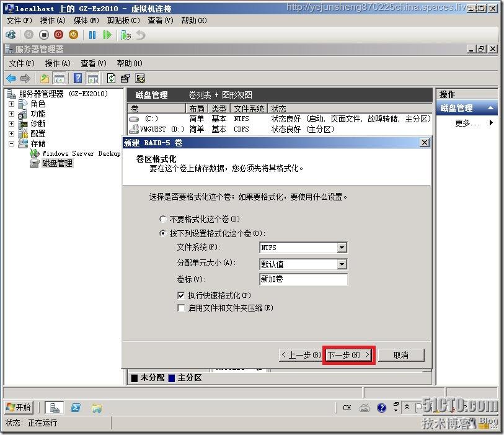Screen dimensions: 504x435
Task: Select 不要格式化这个卷 radio option
Action: tap(163, 219)
